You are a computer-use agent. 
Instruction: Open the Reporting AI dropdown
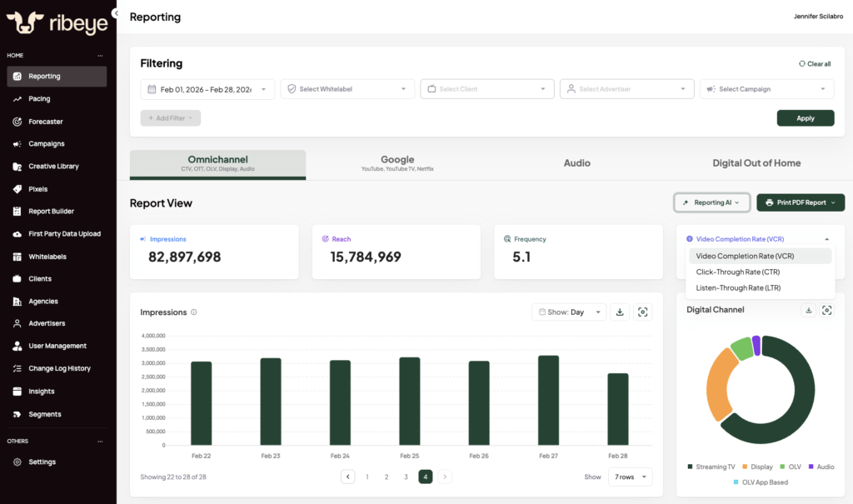tap(711, 202)
